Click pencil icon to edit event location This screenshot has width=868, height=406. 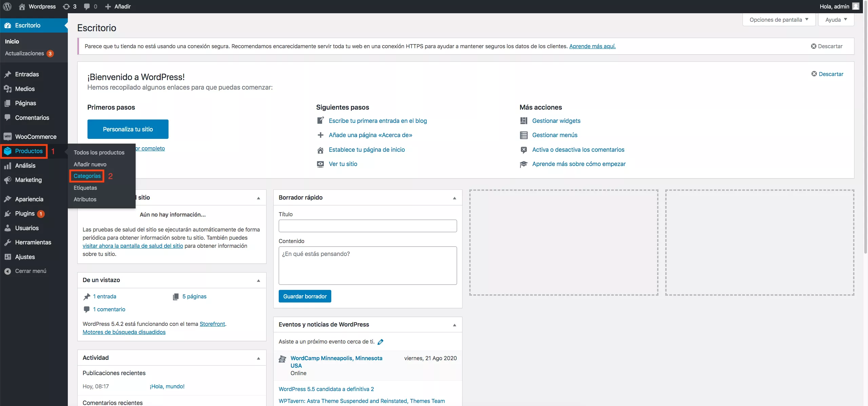pos(380,342)
